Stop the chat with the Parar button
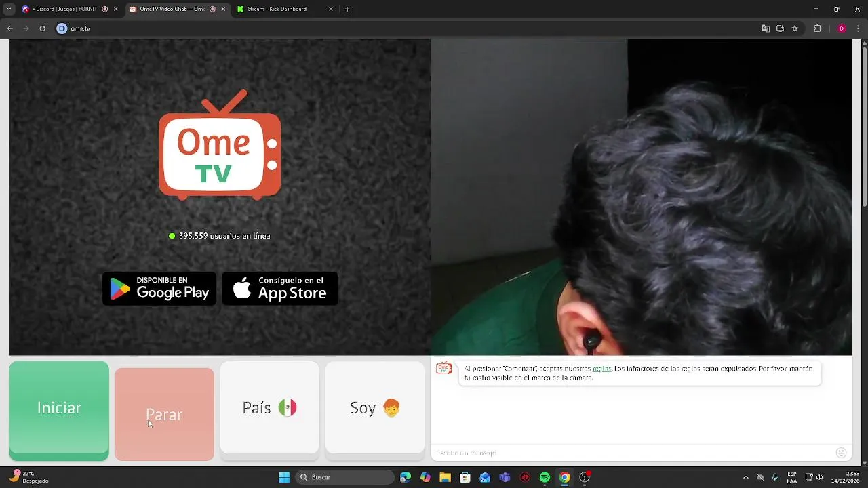 [164, 414]
